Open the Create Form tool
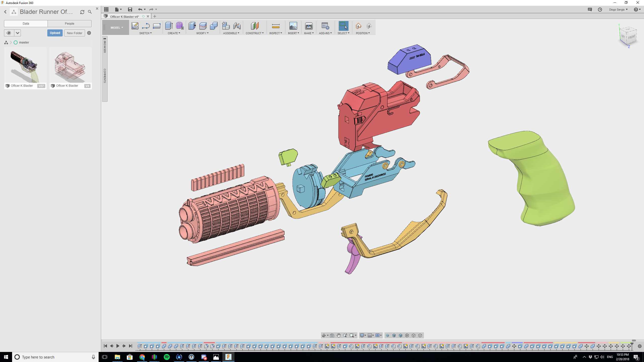Viewport: 644px width, 362px height. pyautogui.click(x=180, y=26)
